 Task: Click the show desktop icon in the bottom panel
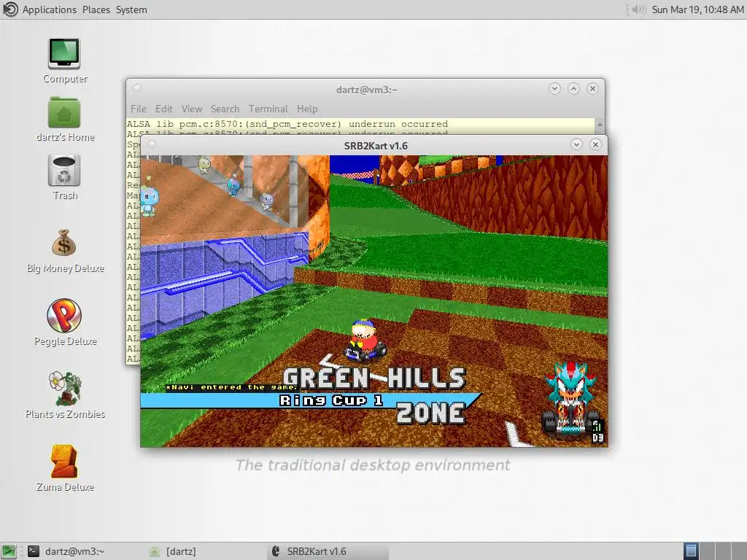pos(9,551)
